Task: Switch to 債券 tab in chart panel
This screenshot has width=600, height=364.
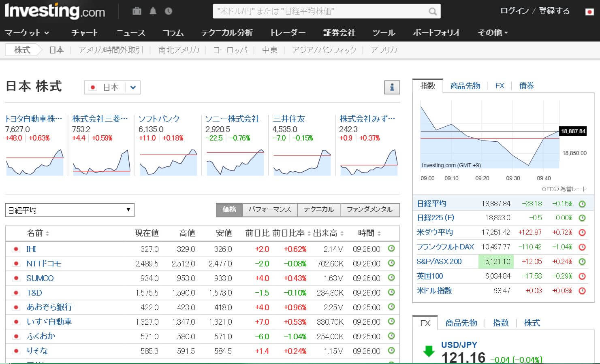Action: tap(527, 86)
